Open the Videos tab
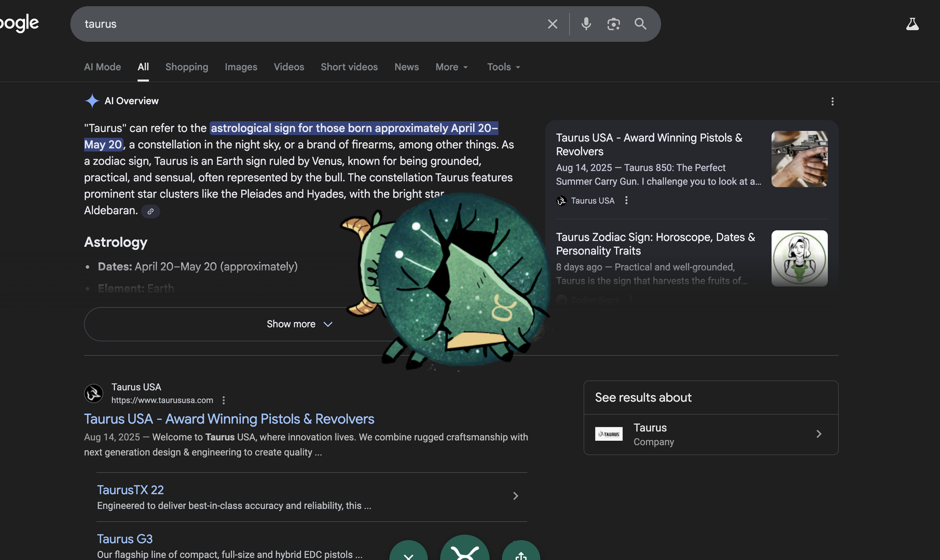The width and height of the screenshot is (940, 560). point(289,67)
